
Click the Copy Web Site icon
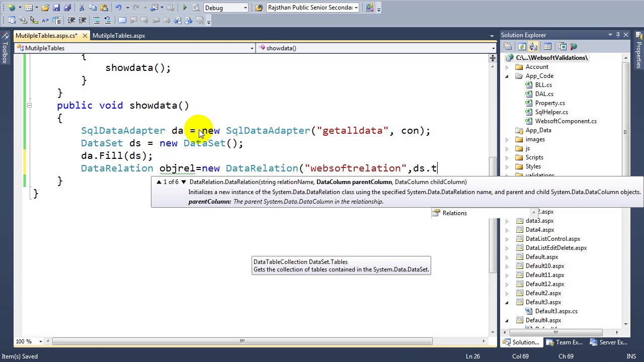pyautogui.click(x=562, y=46)
